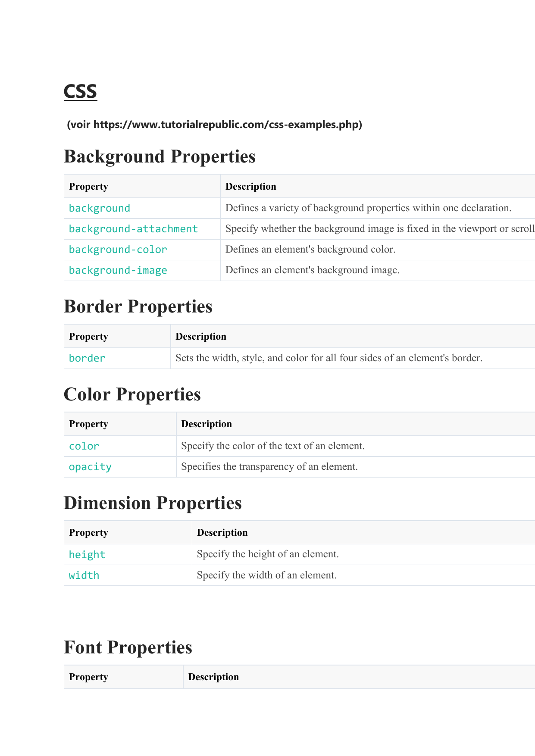Click the Background Properties heading
Image resolution: width=535 pixels, height=756 pixels.
click(160, 156)
